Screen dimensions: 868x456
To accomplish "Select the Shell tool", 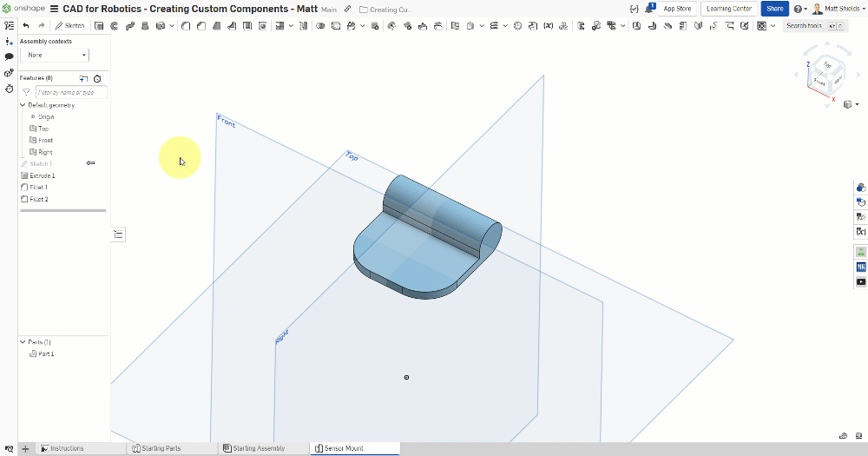I will click(x=247, y=26).
